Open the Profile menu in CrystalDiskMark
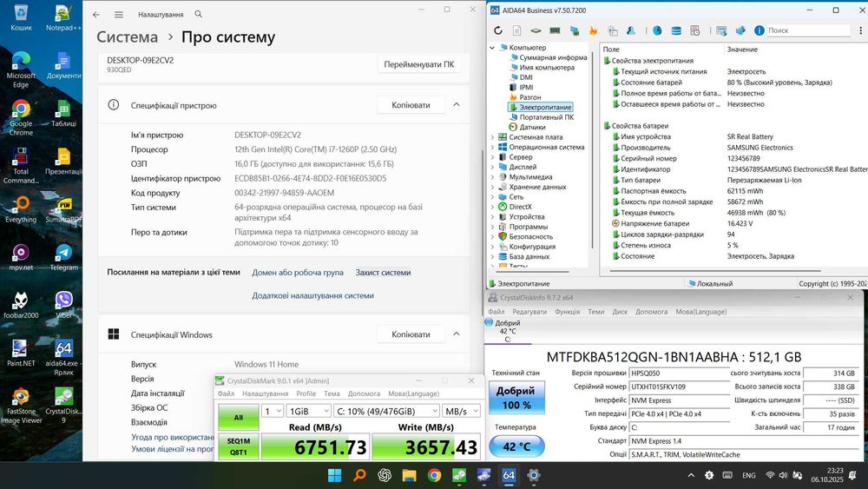The width and height of the screenshot is (868, 489). [x=306, y=393]
